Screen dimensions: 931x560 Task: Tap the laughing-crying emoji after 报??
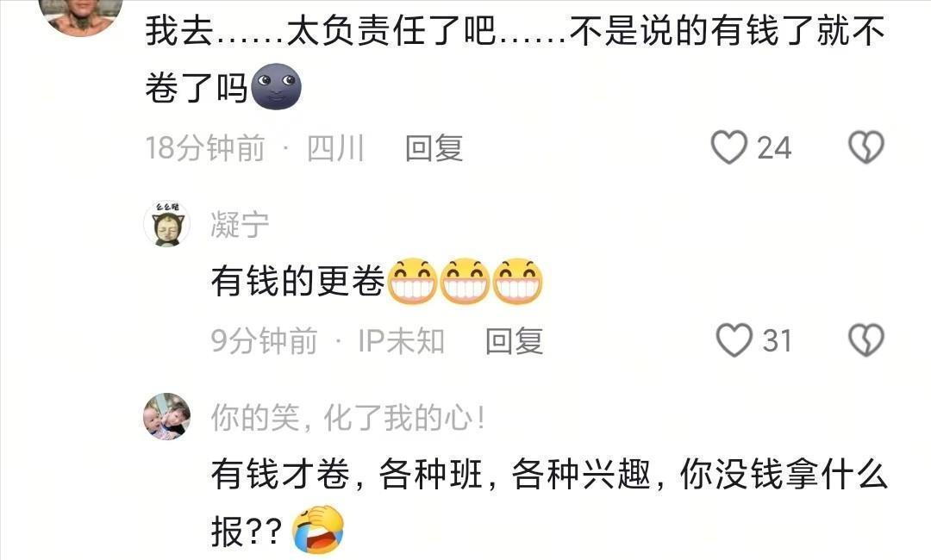(x=319, y=530)
